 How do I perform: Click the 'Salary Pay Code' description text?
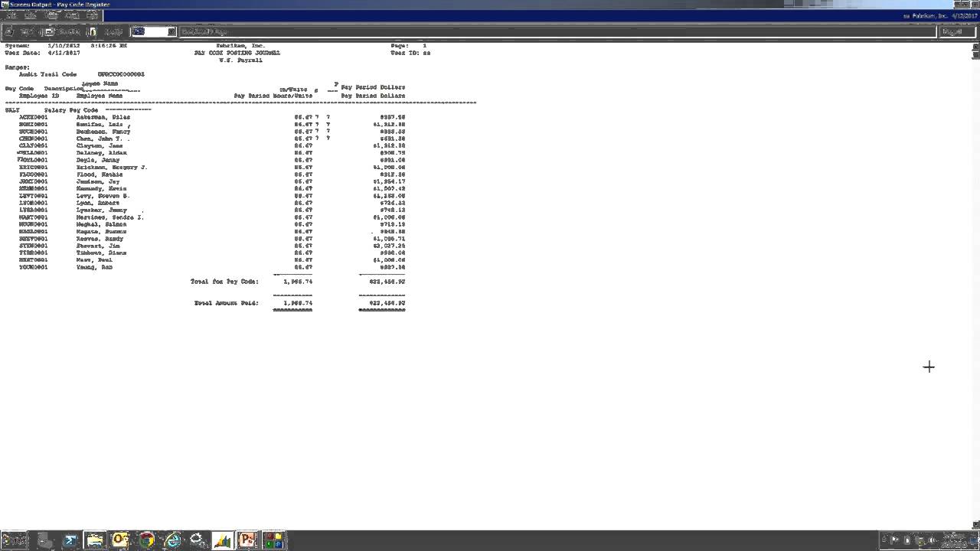tap(71, 110)
